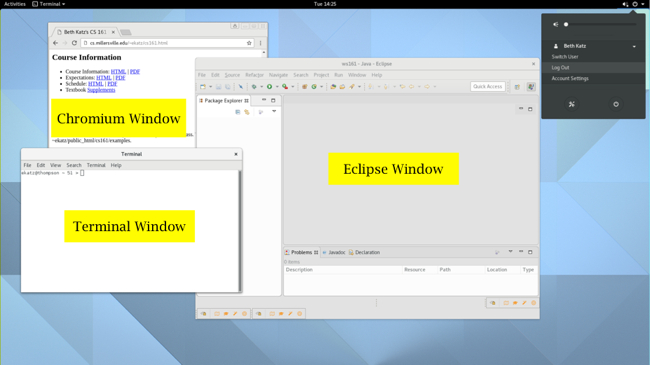Collapse the Beth Katz user submenu arrow

[634, 46]
